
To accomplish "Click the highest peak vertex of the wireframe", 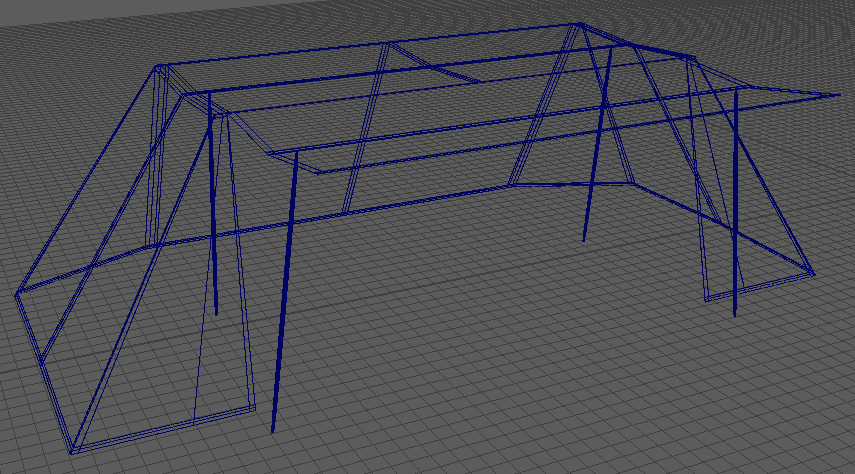I will coord(578,24).
